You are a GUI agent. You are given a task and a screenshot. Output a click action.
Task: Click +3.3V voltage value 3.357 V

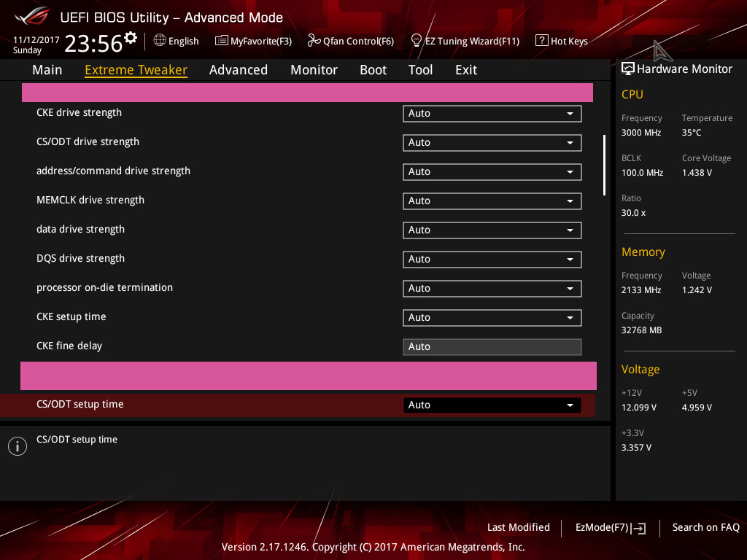click(636, 448)
